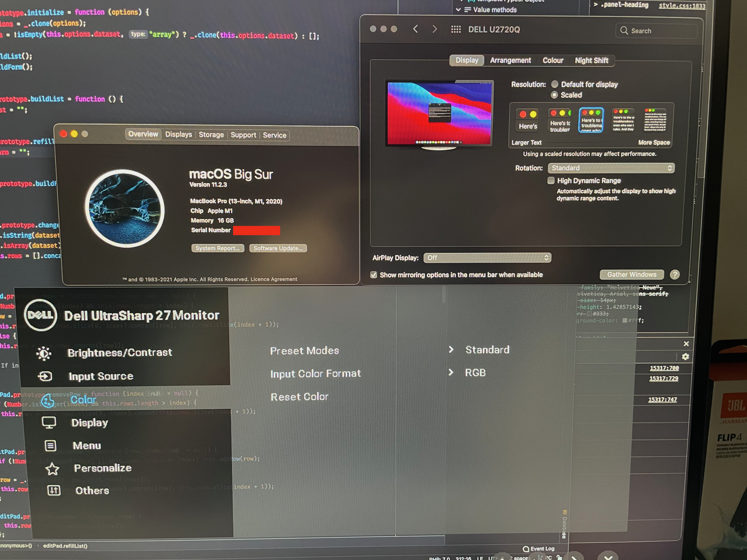This screenshot has height=560, width=747.
Task: Open the 15317:747 source link
Action: click(663, 399)
